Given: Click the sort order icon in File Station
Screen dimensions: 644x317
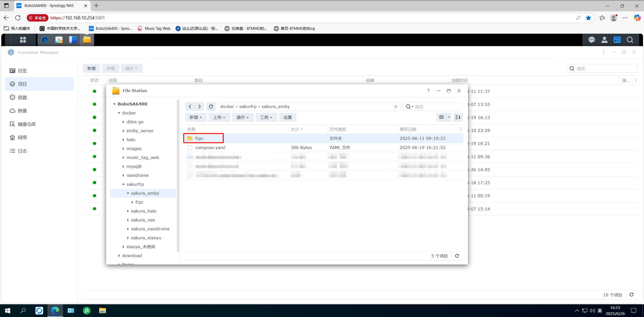Looking at the screenshot, I should click(458, 117).
